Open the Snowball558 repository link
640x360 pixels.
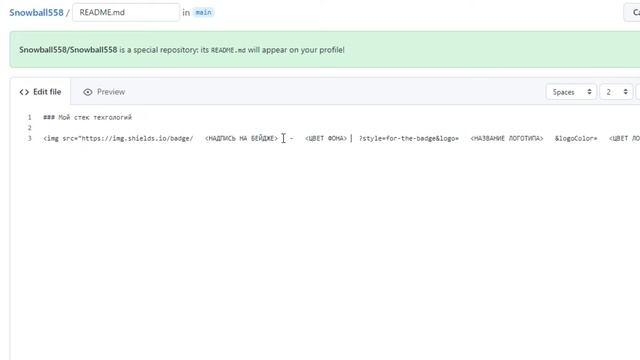pyautogui.click(x=36, y=13)
